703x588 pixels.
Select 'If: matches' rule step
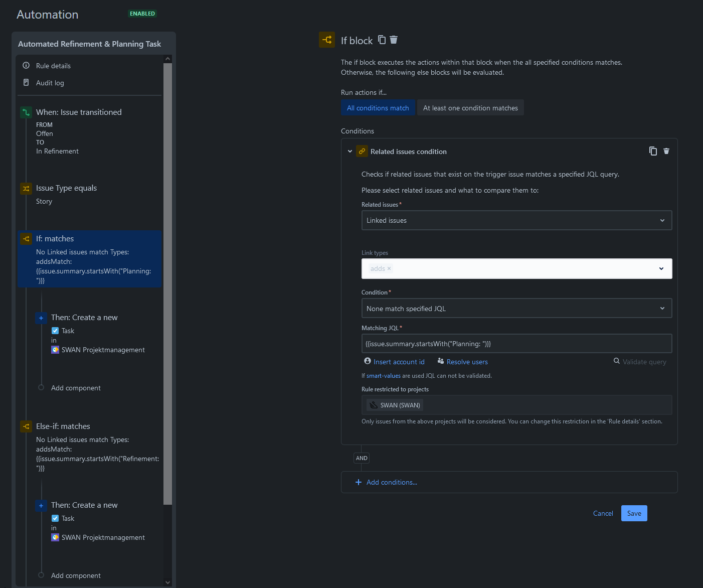pyautogui.click(x=90, y=259)
